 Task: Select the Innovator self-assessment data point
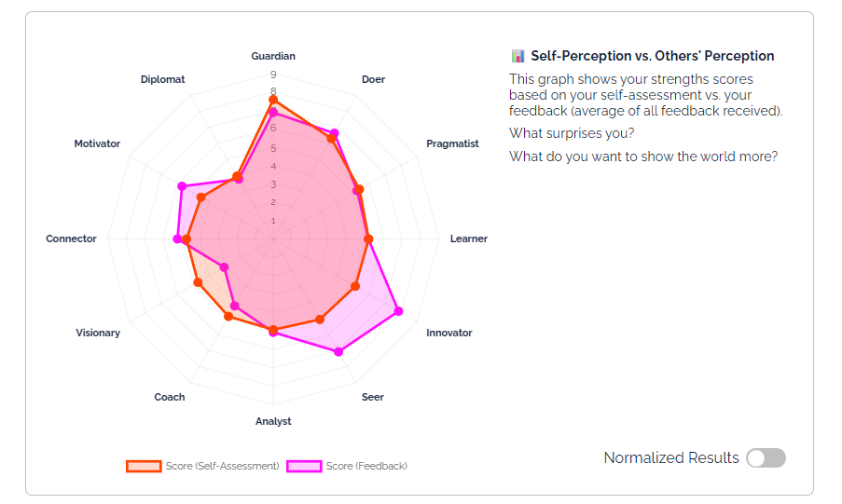coord(355,286)
